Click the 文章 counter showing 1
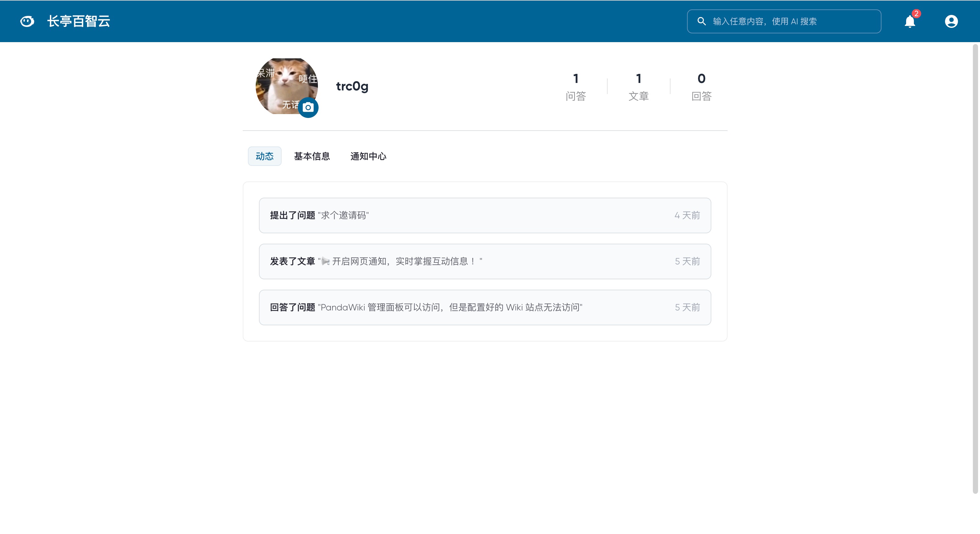 (x=638, y=86)
